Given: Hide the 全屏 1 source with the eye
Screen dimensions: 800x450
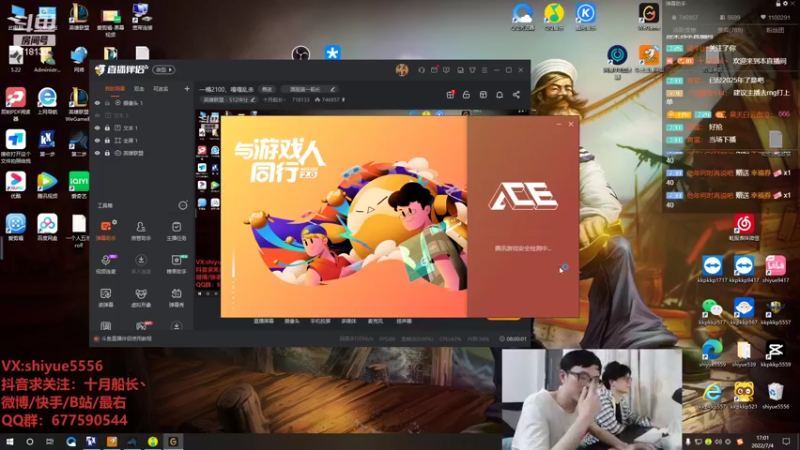Looking at the screenshot, I should (x=97, y=140).
